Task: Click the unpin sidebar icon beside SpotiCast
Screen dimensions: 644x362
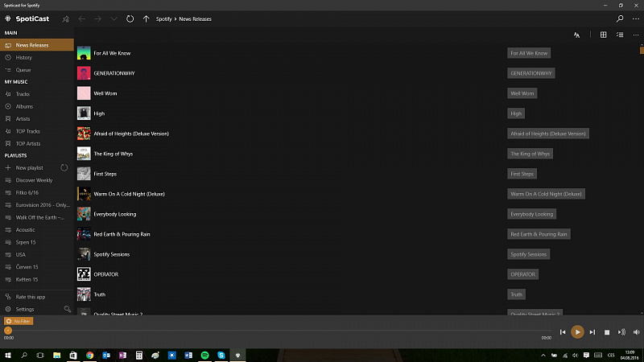Action: (66, 19)
